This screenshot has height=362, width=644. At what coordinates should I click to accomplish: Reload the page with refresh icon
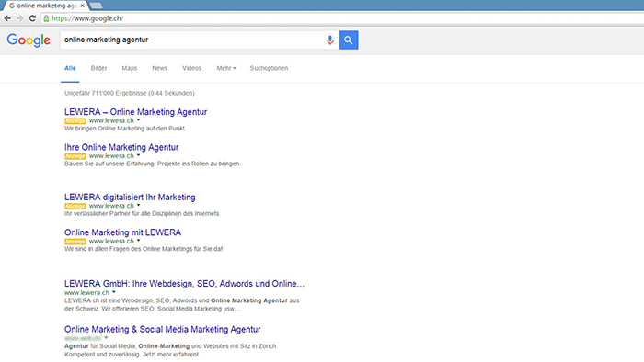tap(32, 18)
